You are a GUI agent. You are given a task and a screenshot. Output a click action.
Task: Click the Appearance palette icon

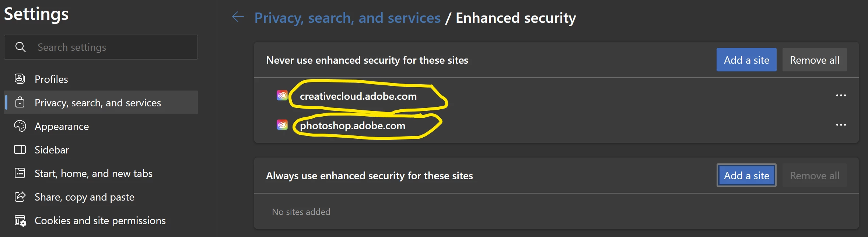[20, 126]
